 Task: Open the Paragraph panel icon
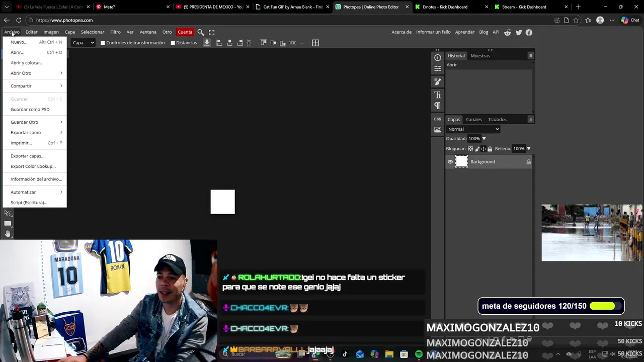[x=438, y=106]
